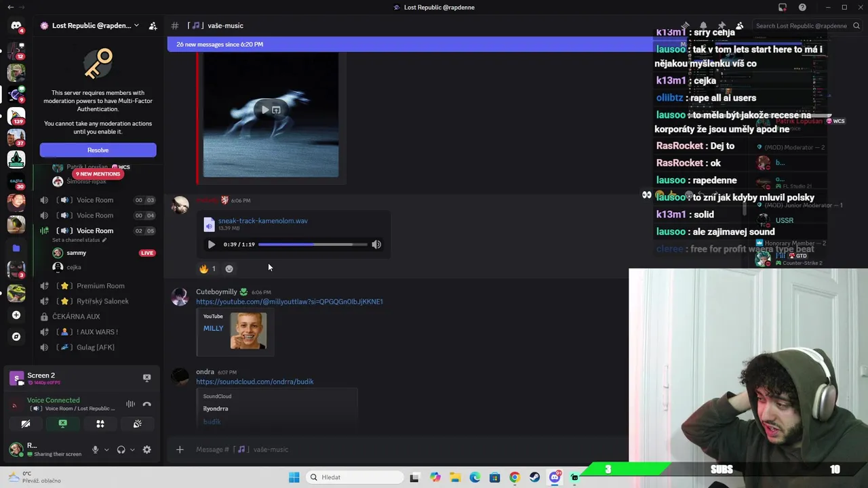The width and height of the screenshot is (868, 488).
Task: Click the LIVE badge next to sammy
Action: (147, 253)
